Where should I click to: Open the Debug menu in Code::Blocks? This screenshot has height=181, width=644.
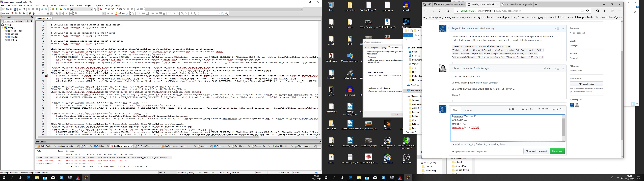pyautogui.click(x=45, y=5)
